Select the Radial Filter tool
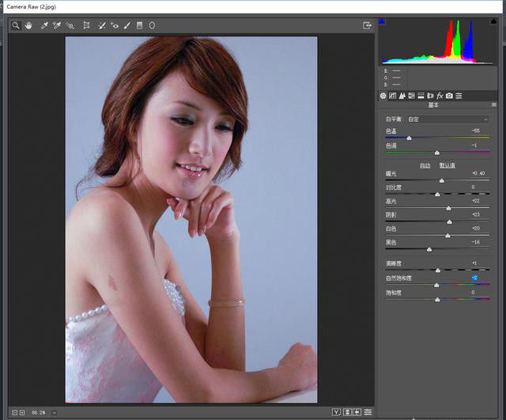This screenshot has height=420, width=506. tap(152, 25)
